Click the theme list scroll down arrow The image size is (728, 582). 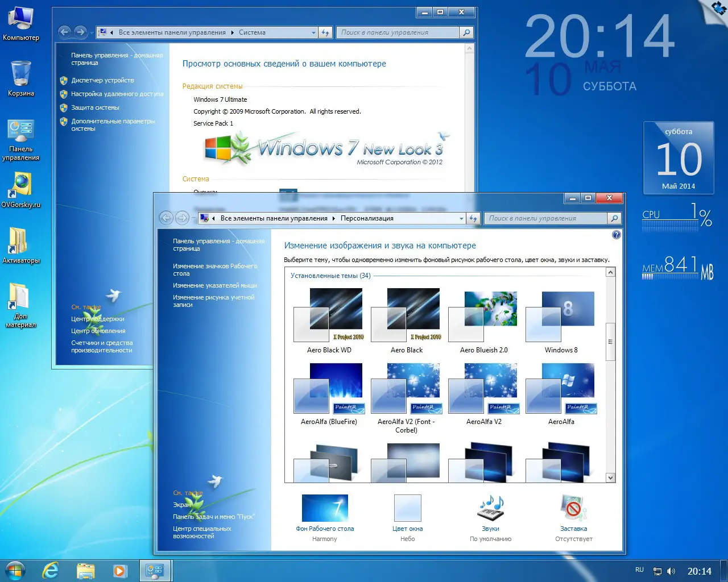610,478
